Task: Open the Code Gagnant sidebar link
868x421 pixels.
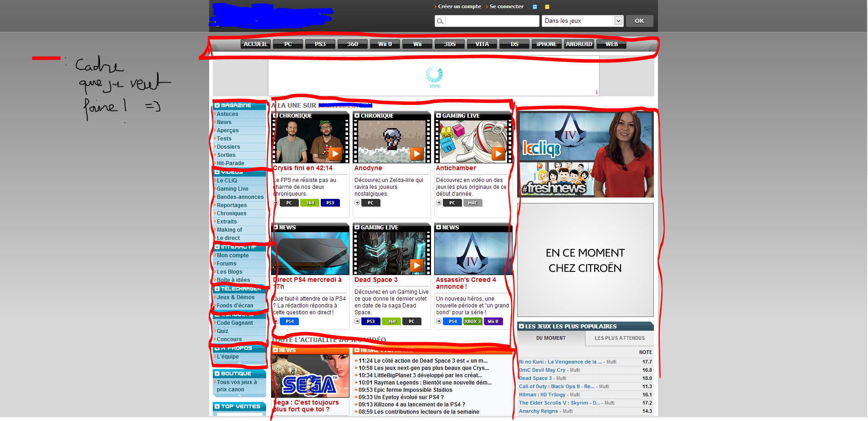Action: 235,323
